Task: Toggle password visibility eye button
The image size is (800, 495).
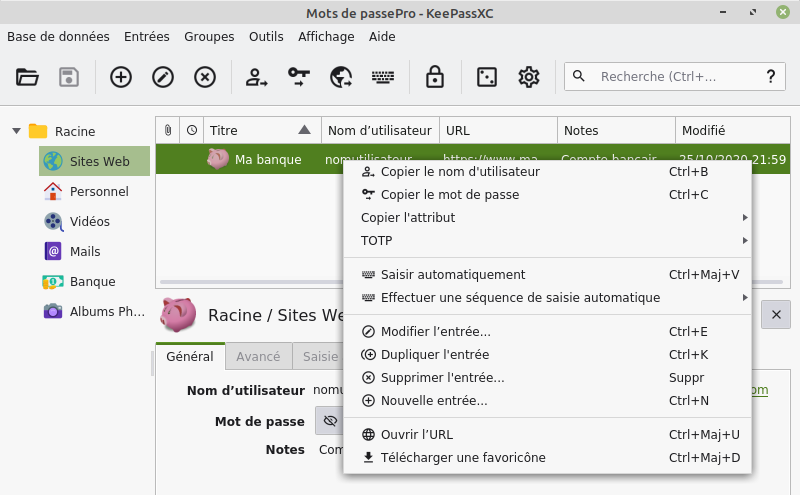Action: click(x=330, y=421)
